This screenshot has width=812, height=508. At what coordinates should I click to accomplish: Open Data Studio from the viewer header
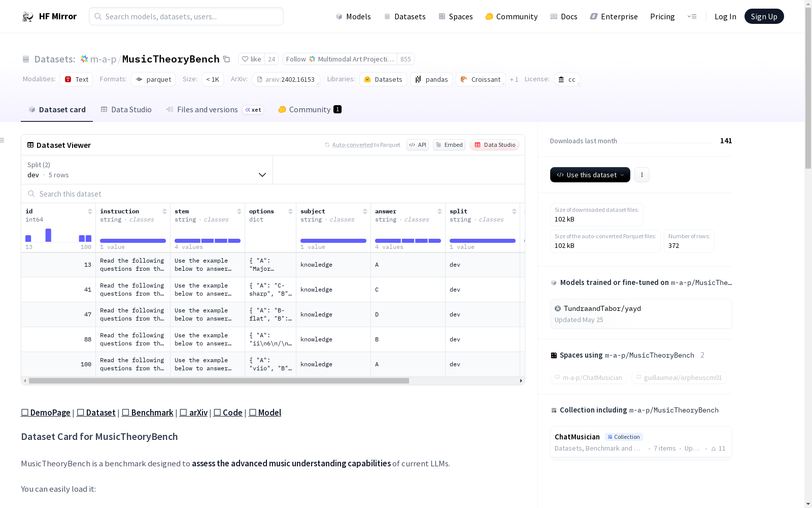[x=494, y=145]
